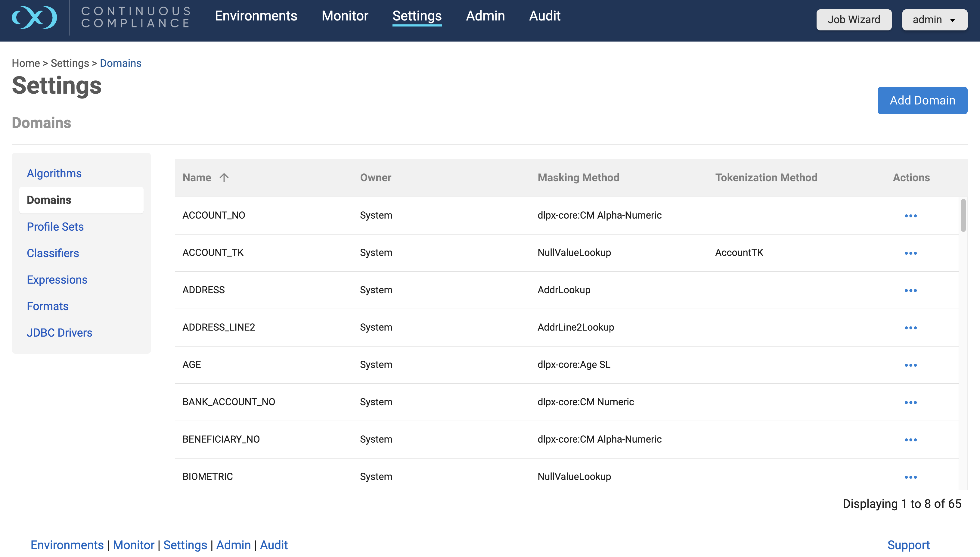Launch the Job Wizard button
Viewport: 980px width, 557px height.
click(854, 20)
